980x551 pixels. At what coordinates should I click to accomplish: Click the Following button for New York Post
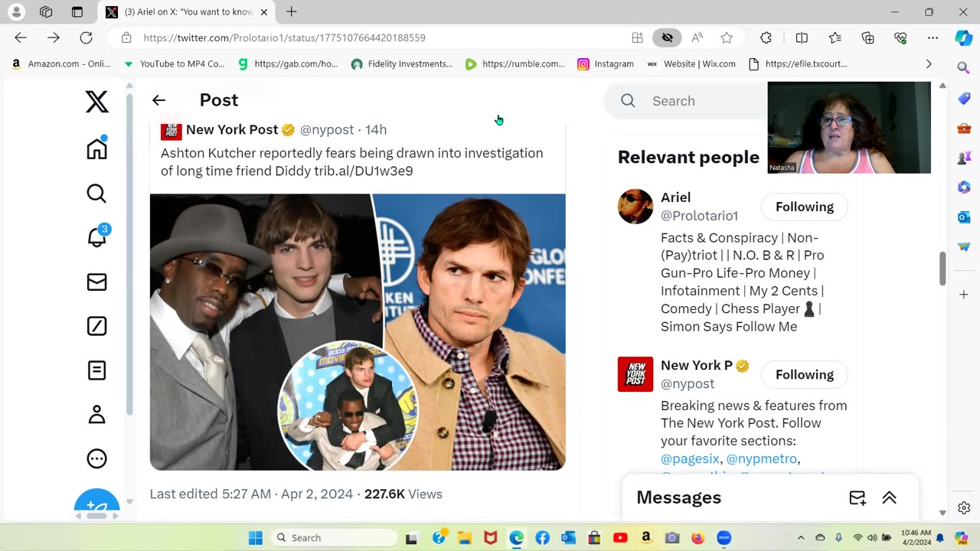point(804,374)
